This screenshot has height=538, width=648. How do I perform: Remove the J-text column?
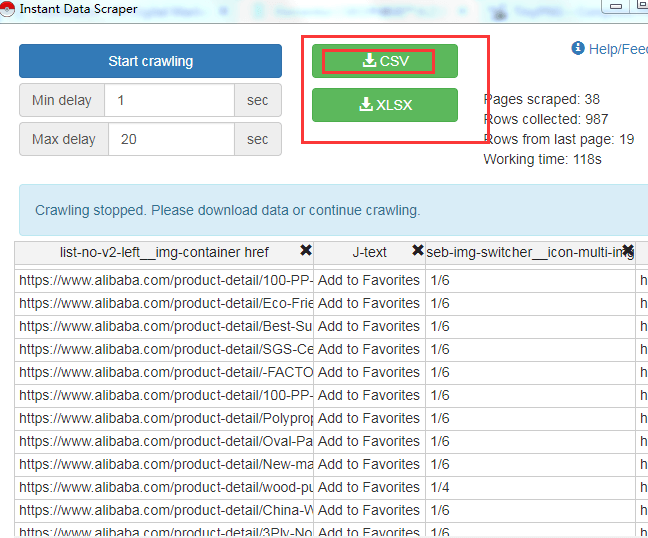[x=418, y=250]
